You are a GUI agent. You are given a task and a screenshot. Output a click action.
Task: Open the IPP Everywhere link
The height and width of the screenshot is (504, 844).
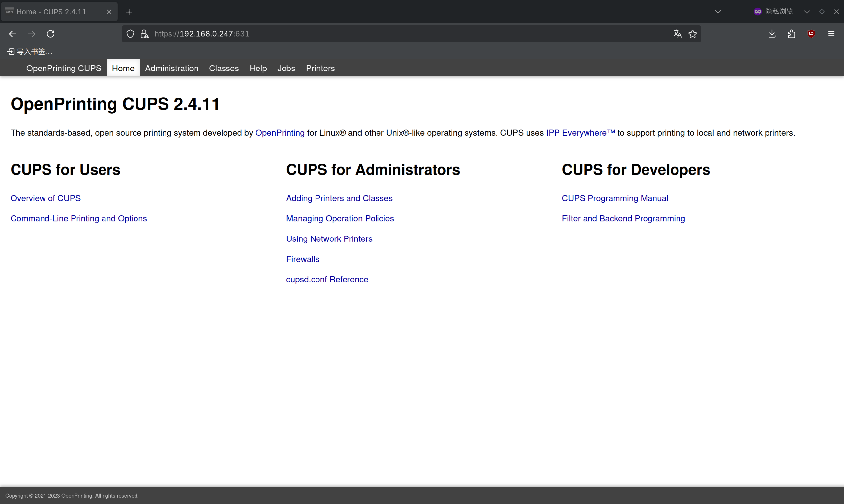point(581,133)
